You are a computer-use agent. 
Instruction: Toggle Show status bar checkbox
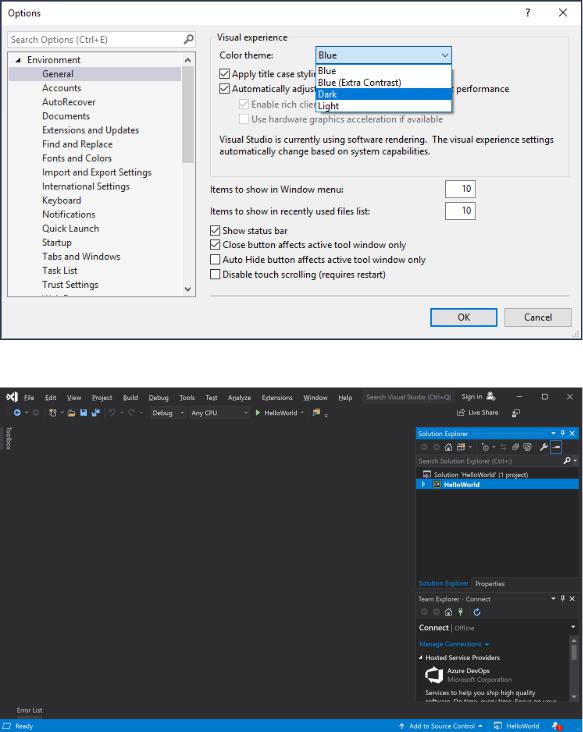coord(215,231)
